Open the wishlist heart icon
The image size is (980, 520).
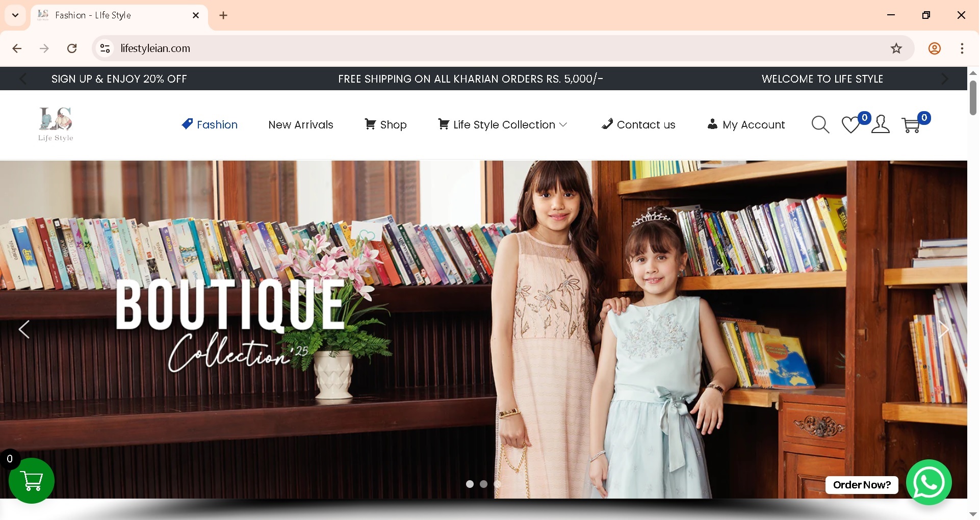(x=850, y=124)
